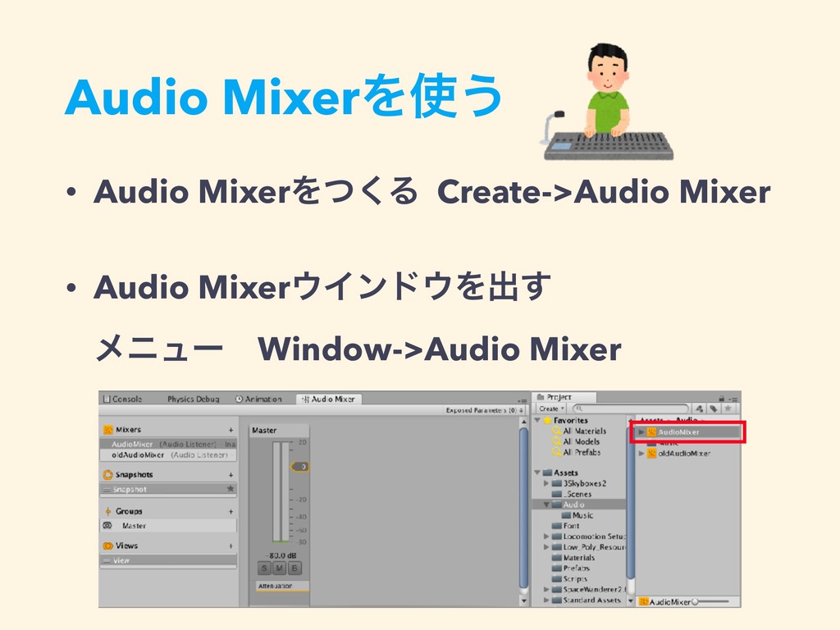Select the oldAudioMixer asset icon

click(652, 453)
